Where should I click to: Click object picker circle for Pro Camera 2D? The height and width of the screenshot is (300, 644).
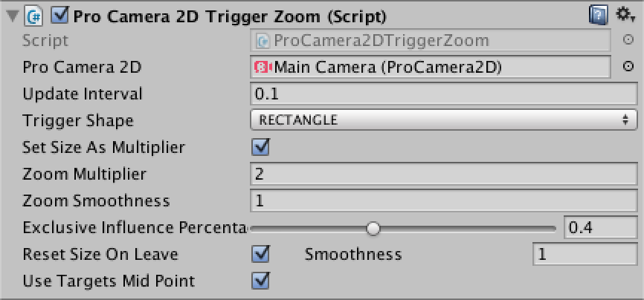[x=628, y=67]
